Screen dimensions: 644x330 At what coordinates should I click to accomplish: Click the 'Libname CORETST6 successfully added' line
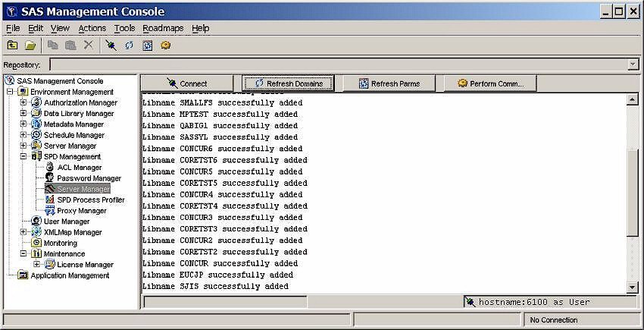(x=225, y=159)
